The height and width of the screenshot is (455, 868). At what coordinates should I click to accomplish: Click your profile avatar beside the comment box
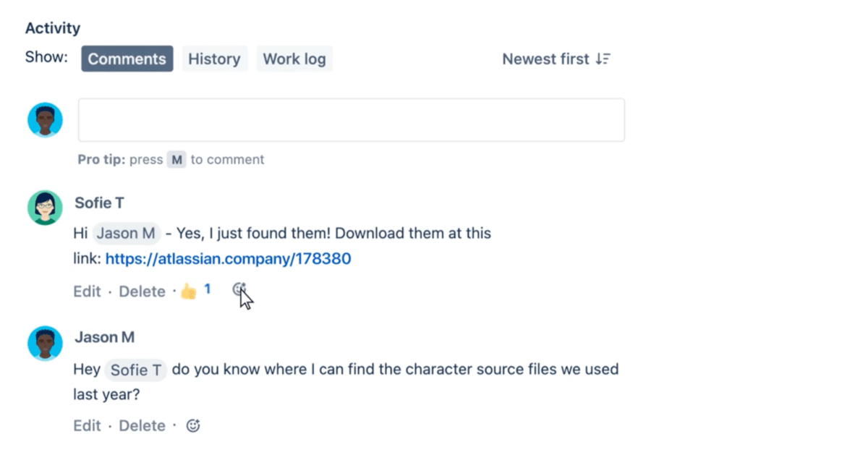click(45, 120)
